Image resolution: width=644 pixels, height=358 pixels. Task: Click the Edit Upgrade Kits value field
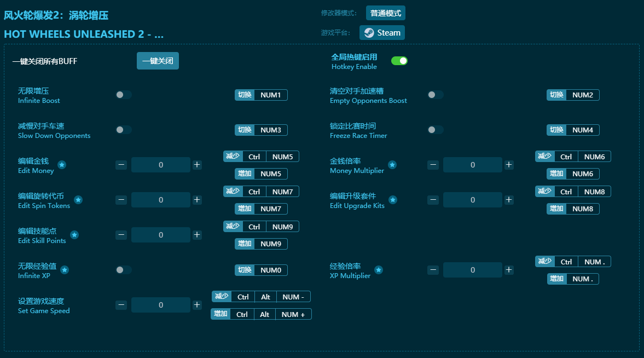pos(472,200)
